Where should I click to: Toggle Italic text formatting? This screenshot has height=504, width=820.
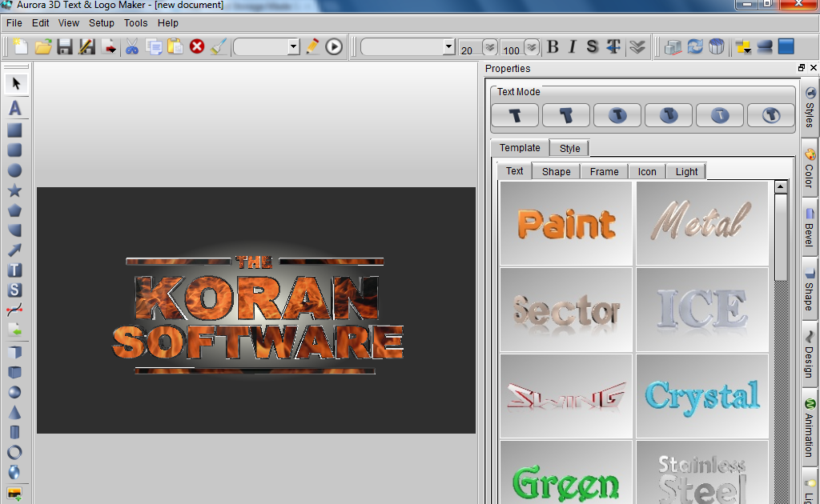[x=572, y=46]
